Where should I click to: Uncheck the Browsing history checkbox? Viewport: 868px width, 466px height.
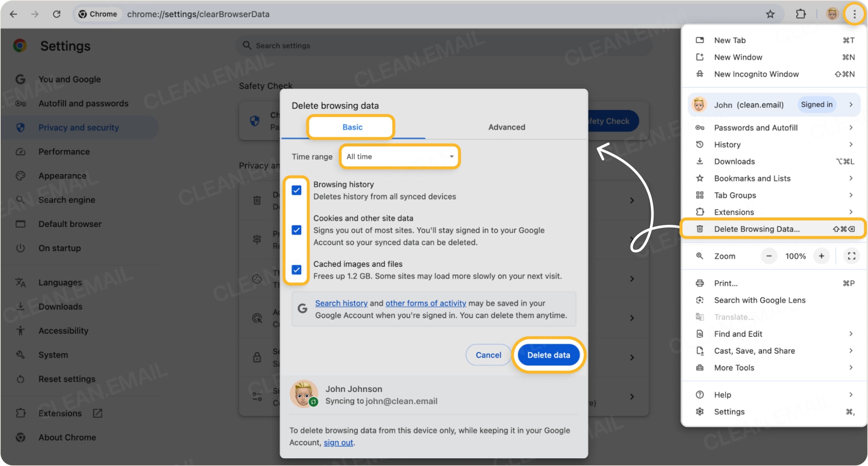(x=296, y=191)
